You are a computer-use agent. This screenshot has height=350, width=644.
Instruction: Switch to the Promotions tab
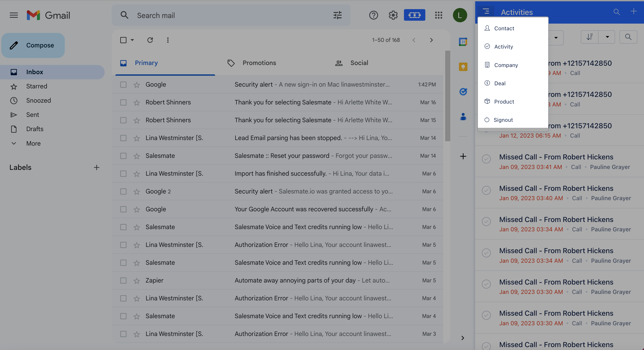click(x=259, y=63)
